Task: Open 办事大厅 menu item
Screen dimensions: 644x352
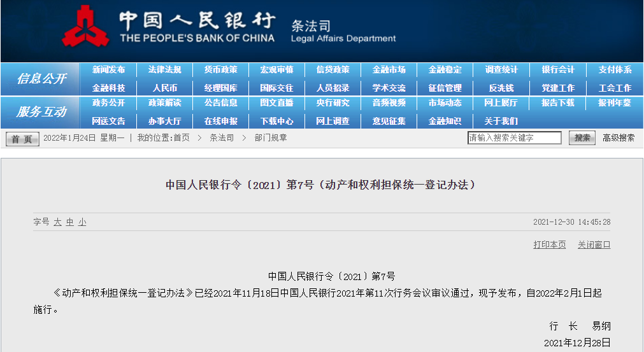Action: pos(165,121)
